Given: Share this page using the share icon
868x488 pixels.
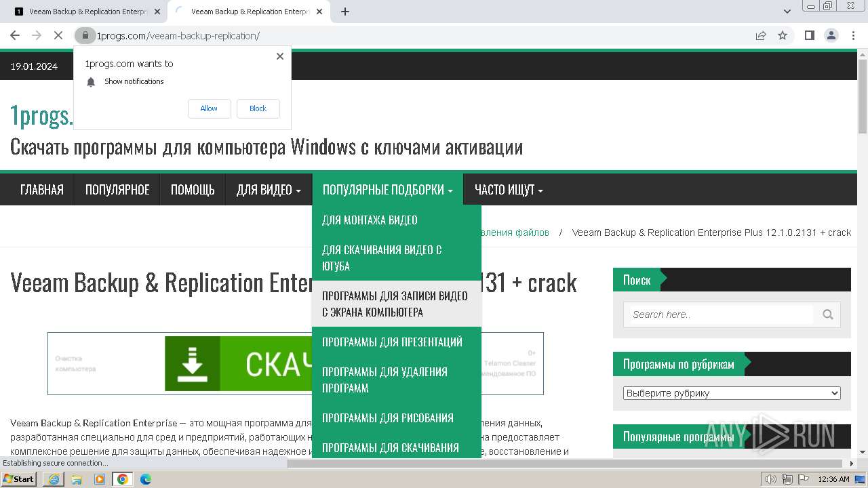Looking at the screenshot, I should click(x=761, y=35).
